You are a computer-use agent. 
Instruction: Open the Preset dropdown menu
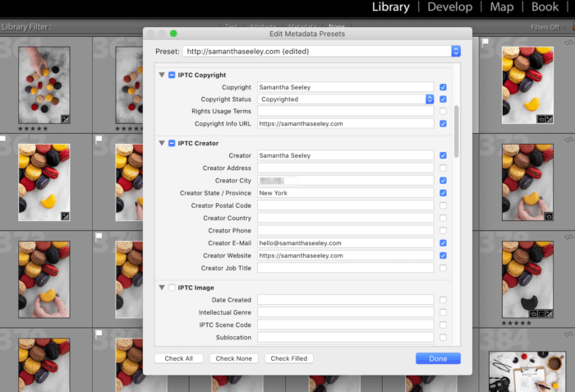(321, 52)
